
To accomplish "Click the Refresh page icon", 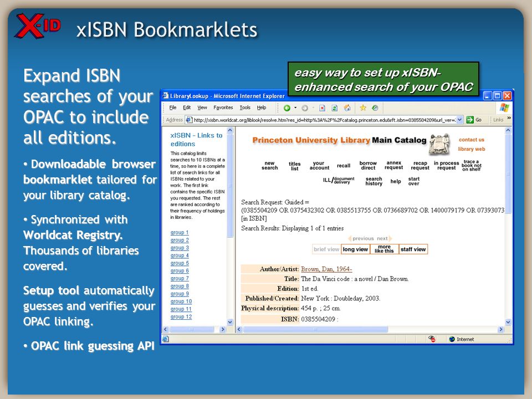I will point(335,108).
